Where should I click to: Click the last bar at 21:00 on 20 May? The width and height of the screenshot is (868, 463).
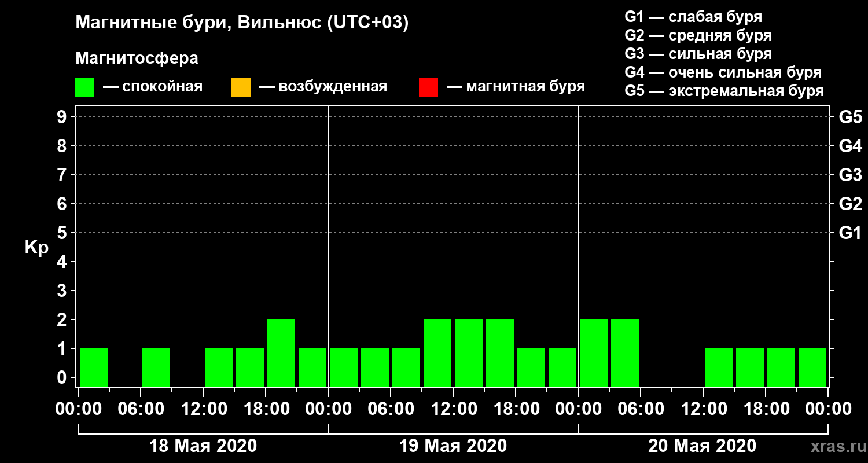coord(812,367)
